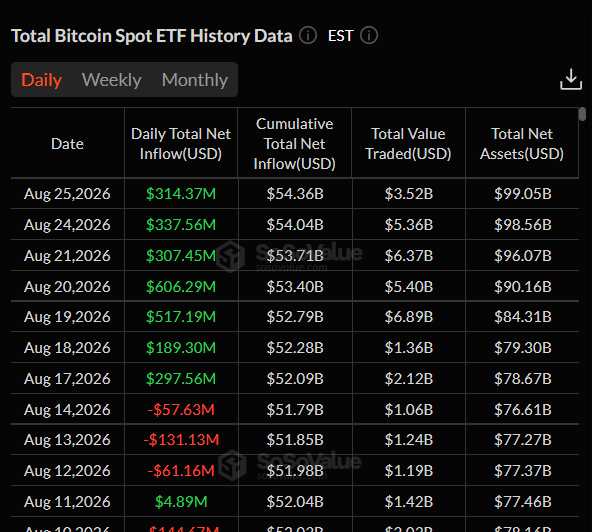Click the $54.04B cumulative inflow cell
The height and width of the screenshot is (532, 592).
pos(295,225)
